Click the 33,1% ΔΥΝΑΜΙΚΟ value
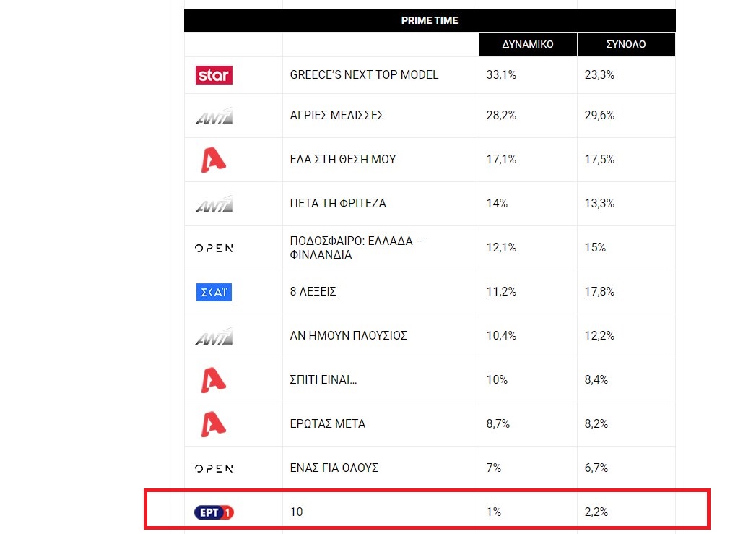 coord(501,74)
